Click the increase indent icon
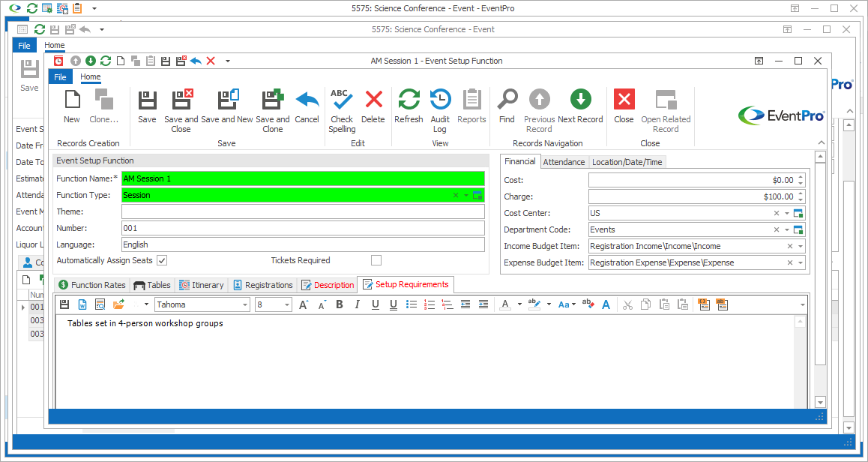The image size is (868, 462). click(x=483, y=304)
